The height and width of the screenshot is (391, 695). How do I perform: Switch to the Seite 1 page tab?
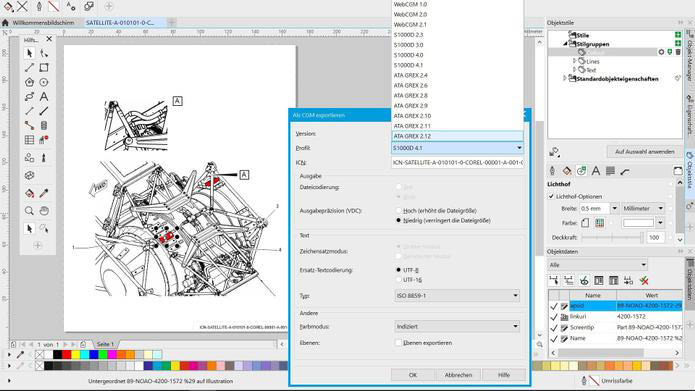(105, 344)
